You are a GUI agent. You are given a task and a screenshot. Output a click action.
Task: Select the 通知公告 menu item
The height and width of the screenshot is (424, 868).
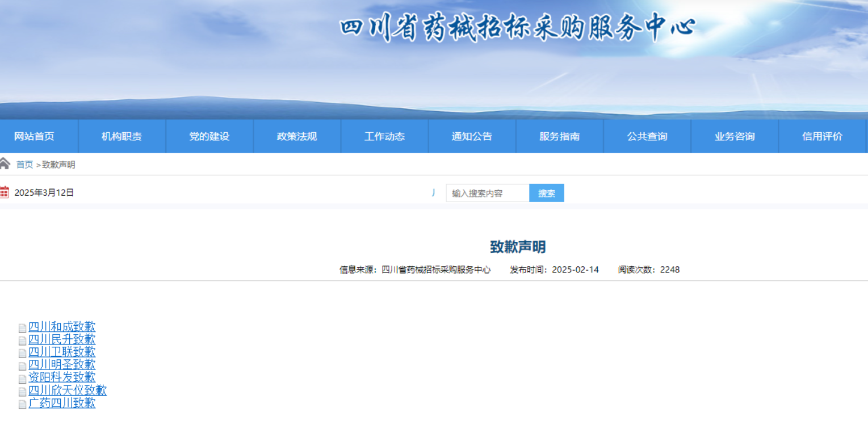click(472, 136)
